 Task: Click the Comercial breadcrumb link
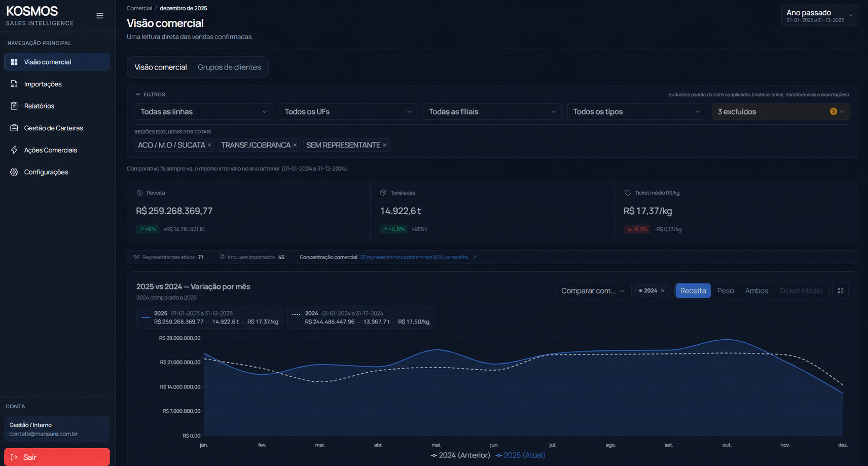point(139,8)
